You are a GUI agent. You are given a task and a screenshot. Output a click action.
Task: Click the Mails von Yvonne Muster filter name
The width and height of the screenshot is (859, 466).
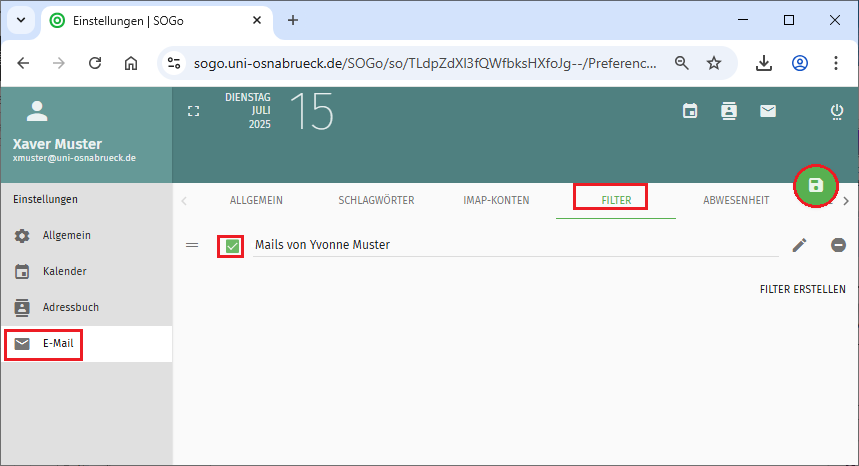322,245
